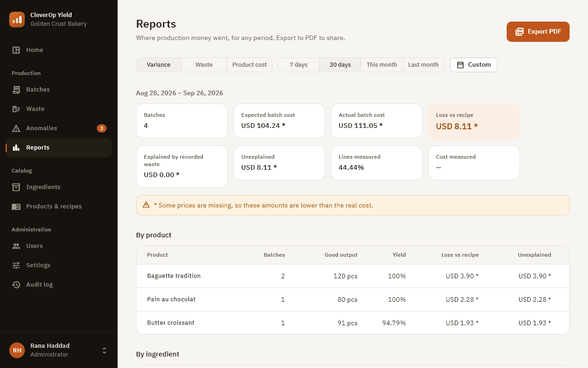
Task: Switch report type to Variance
Action: [158, 65]
